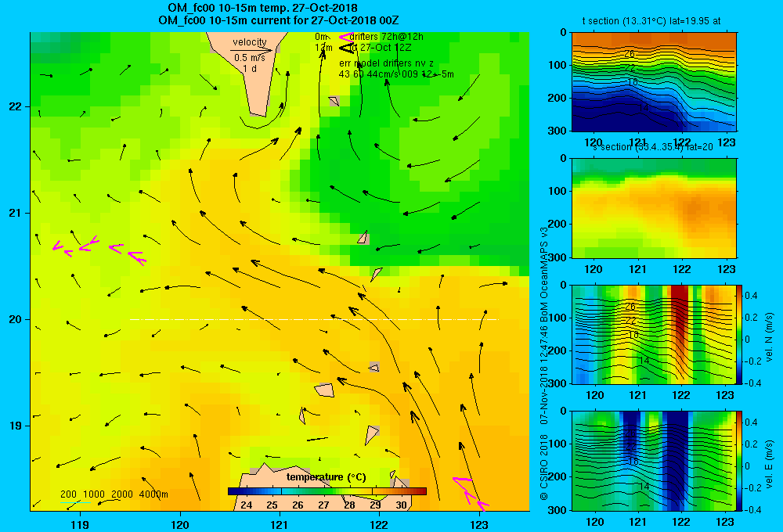
Task: Click '© CSIRO 2018' vertical copyright text
Action: click(544, 468)
